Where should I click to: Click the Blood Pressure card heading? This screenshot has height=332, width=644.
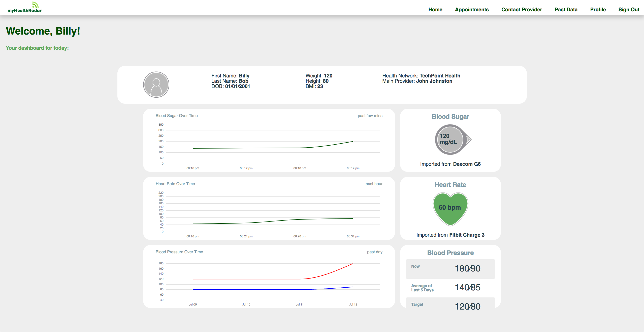tap(450, 253)
